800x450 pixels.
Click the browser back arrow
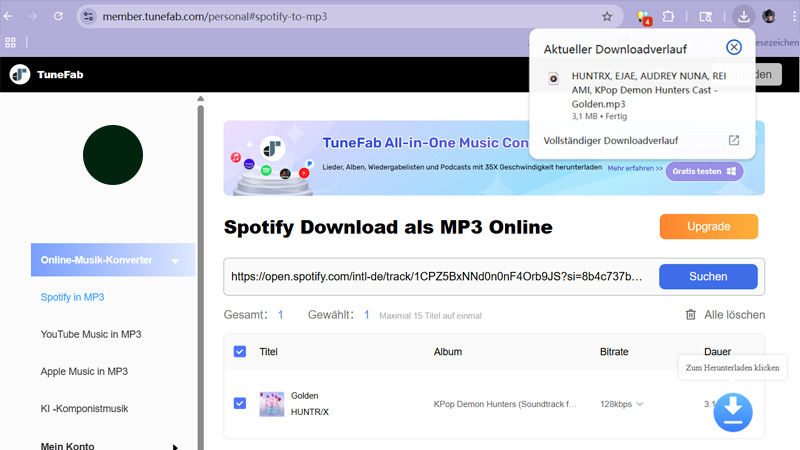pos(8,16)
